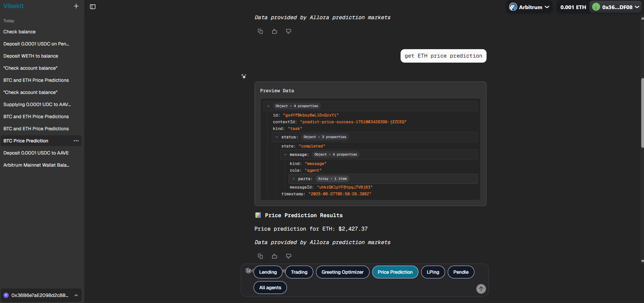The height and width of the screenshot is (303, 644).
Task: Select the Greeting Optimizer agent
Action: 343,272
